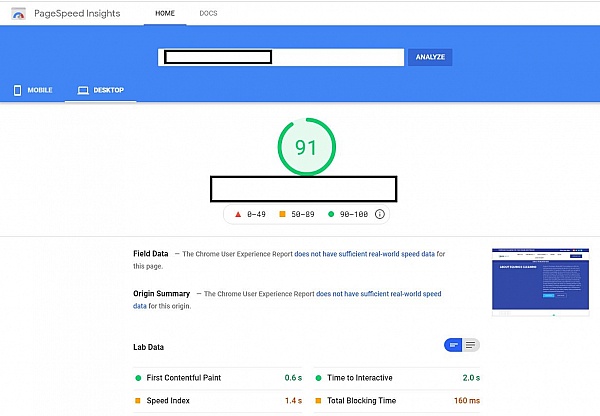Click the PageSpeed Insights title text
600x416 pixels.
(77, 13)
